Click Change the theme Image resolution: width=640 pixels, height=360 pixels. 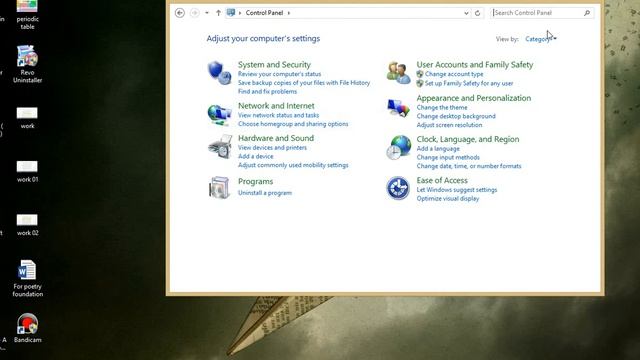tap(442, 107)
